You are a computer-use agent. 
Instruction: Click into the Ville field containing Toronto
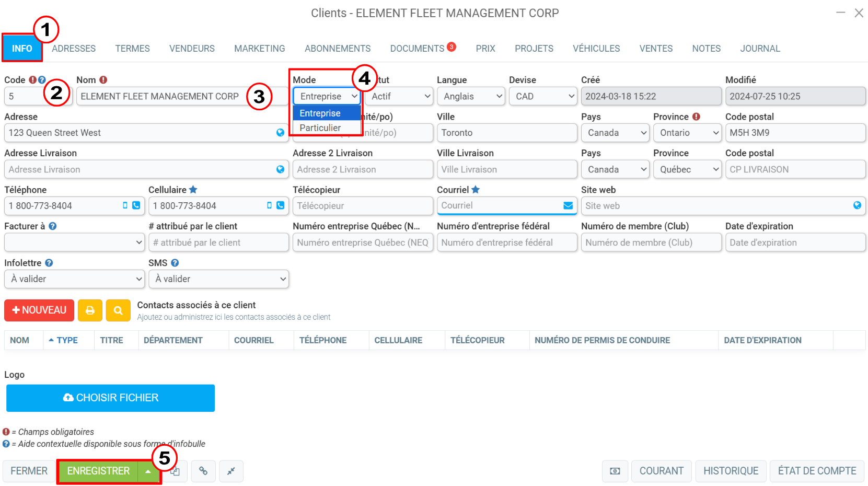point(507,133)
